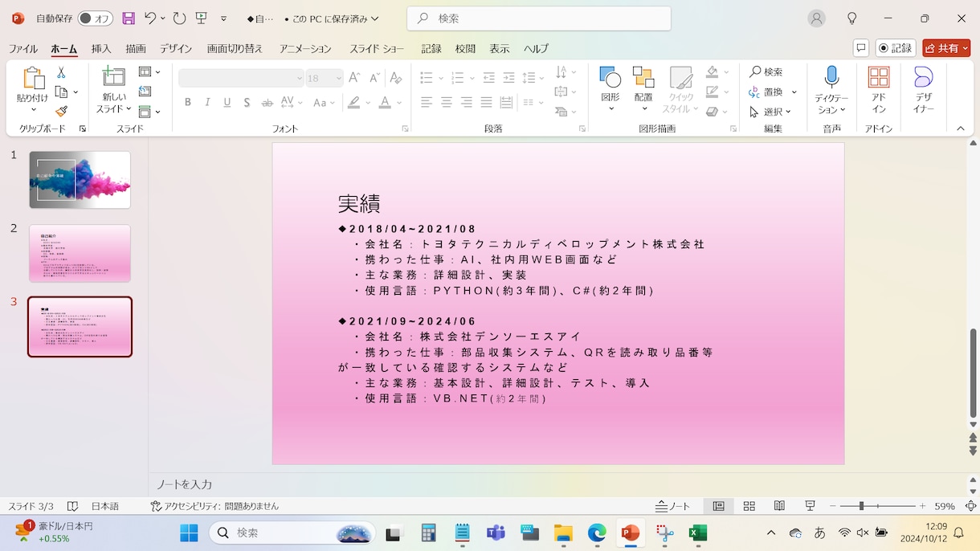Click Fit slide to window icon

point(970,506)
